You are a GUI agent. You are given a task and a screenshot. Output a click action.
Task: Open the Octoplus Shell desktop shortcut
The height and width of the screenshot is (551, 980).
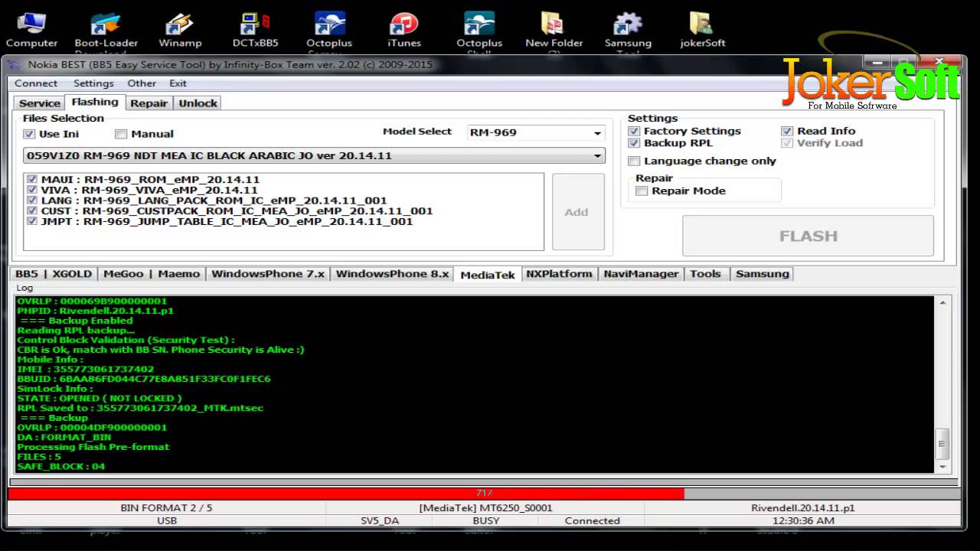pos(479,29)
